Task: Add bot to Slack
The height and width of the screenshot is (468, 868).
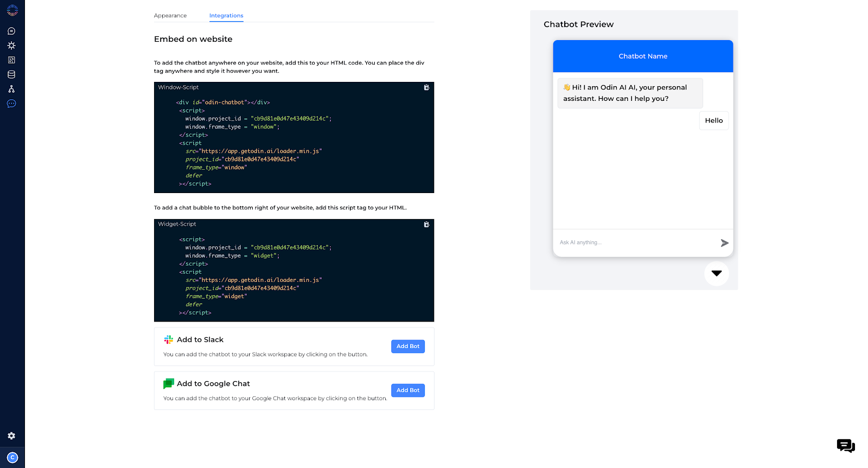Action: pos(408,347)
